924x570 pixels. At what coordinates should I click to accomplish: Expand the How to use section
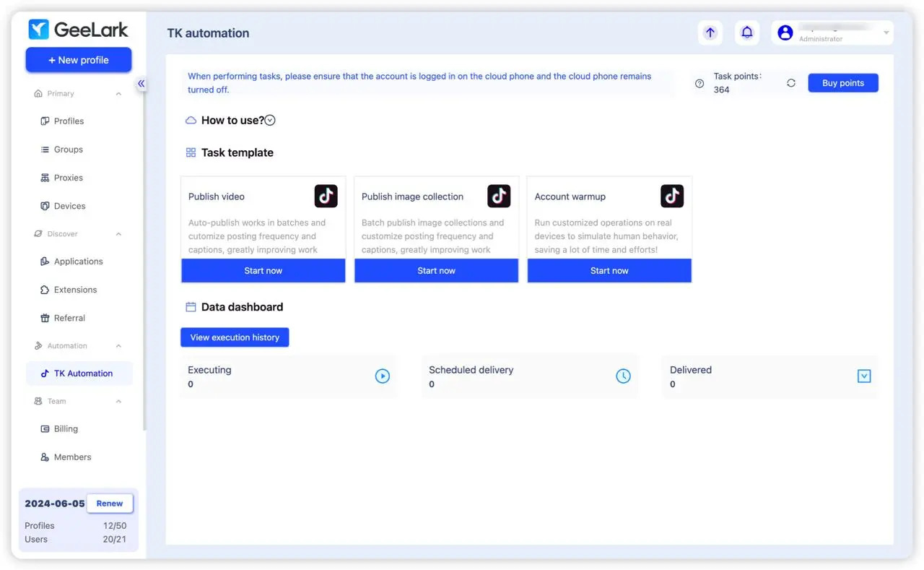point(269,120)
